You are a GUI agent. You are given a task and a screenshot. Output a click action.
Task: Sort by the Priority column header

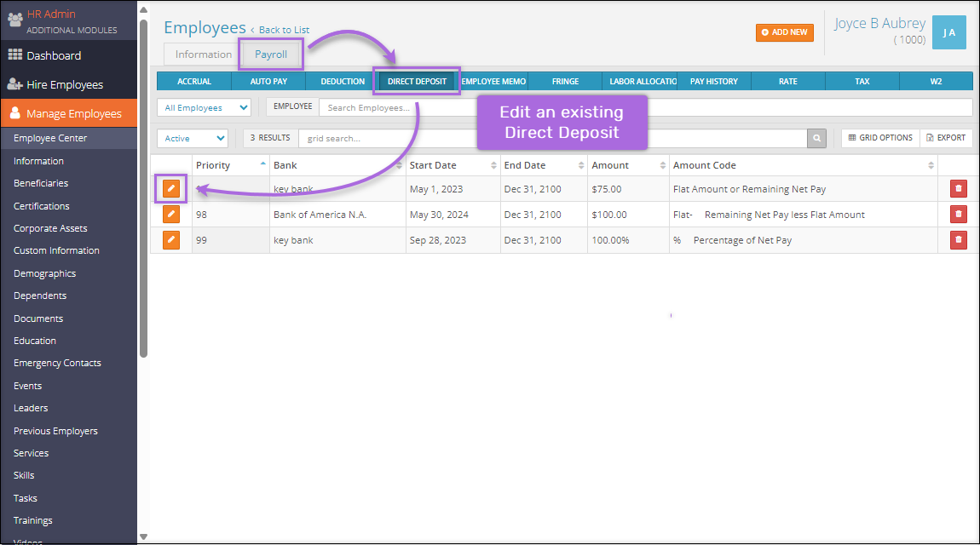click(213, 165)
